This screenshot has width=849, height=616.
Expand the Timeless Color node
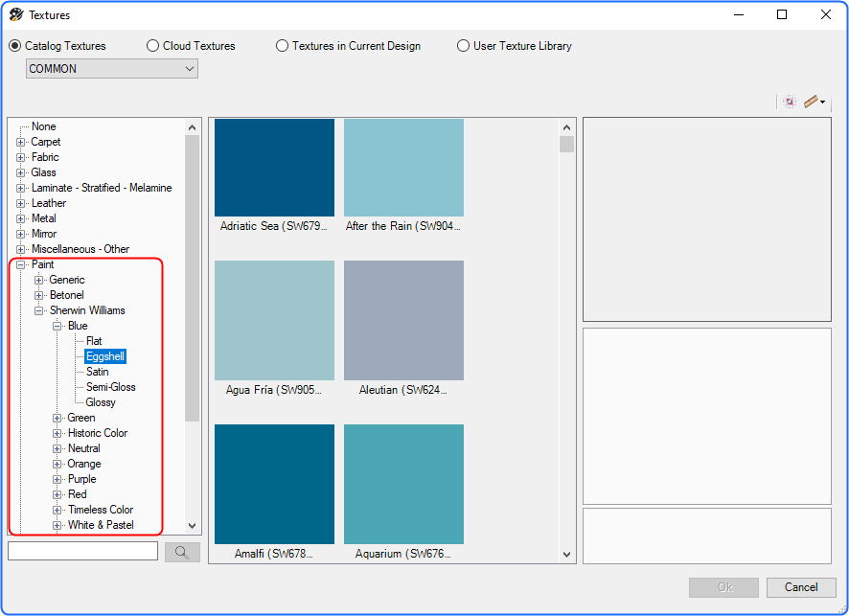point(57,511)
